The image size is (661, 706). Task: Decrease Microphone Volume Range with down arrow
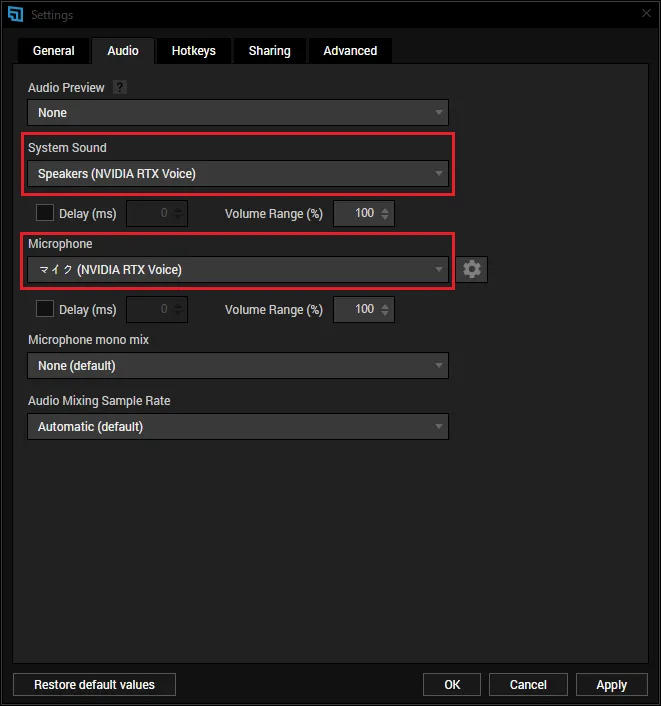click(385, 313)
